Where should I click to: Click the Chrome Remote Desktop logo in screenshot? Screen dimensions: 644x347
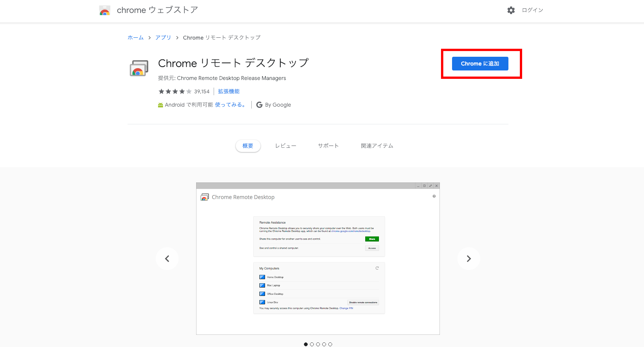point(205,197)
